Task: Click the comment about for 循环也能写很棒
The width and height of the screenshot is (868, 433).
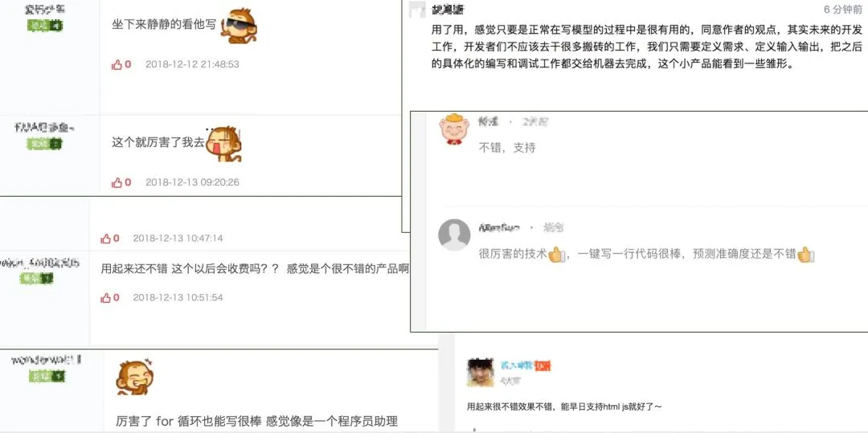Action: [257, 422]
